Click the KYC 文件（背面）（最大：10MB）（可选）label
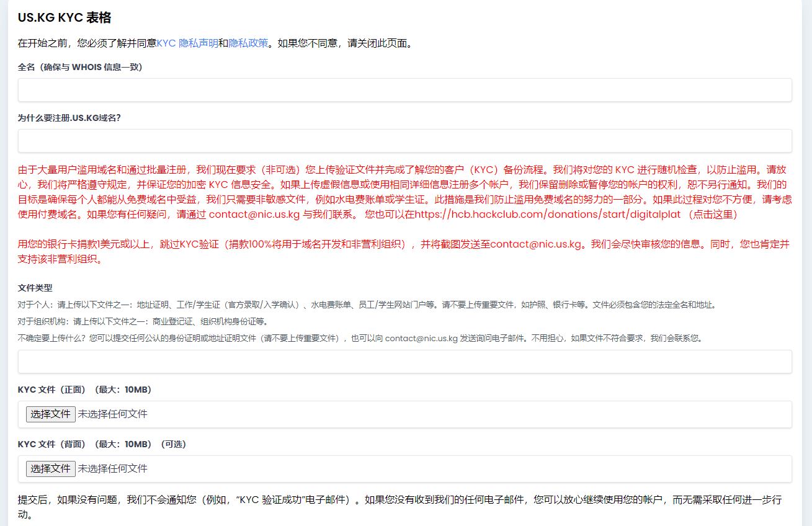The height and width of the screenshot is (526, 812). pos(102,444)
